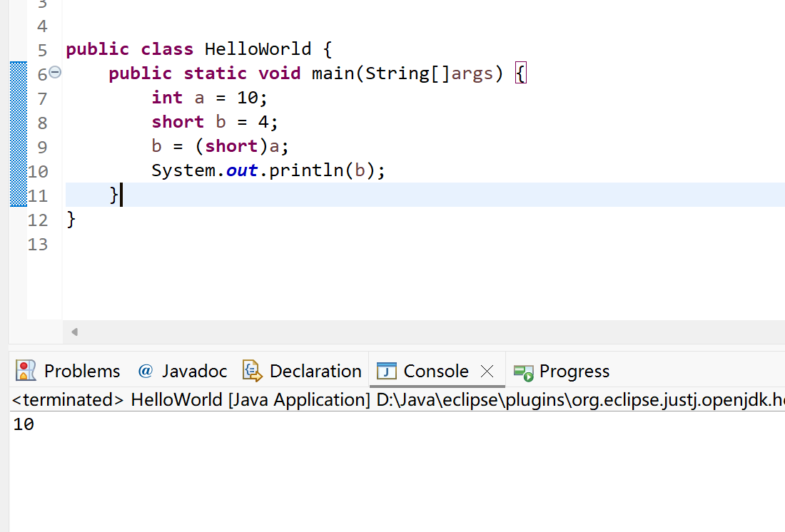
Task: Click the Problems tab icon
Action: (26, 371)
